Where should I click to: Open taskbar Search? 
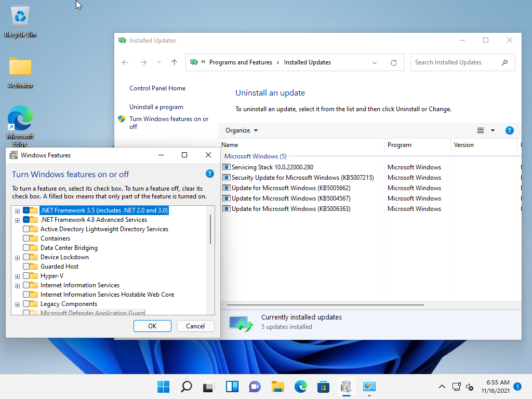click(187, 387)
